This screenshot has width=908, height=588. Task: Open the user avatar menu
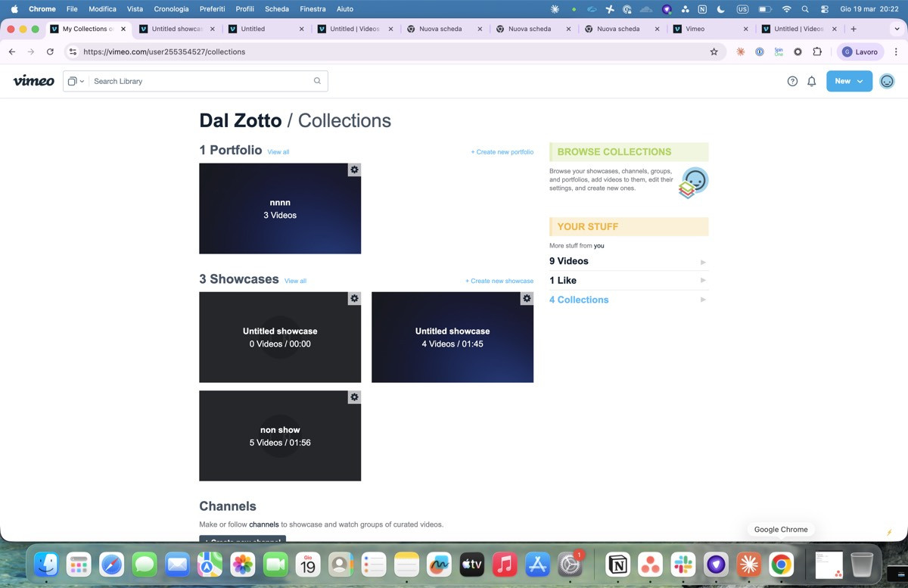point(887,81)
